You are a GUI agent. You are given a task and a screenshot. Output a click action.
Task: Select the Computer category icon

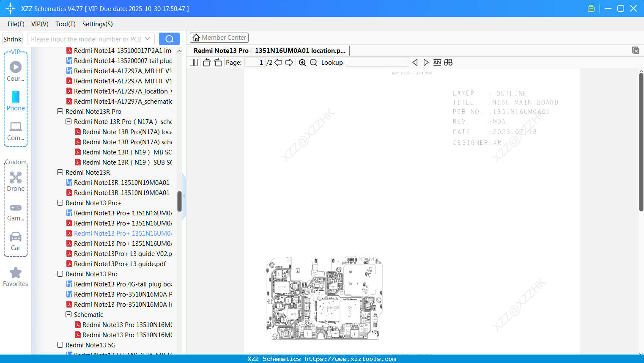(x=16, y=131)
